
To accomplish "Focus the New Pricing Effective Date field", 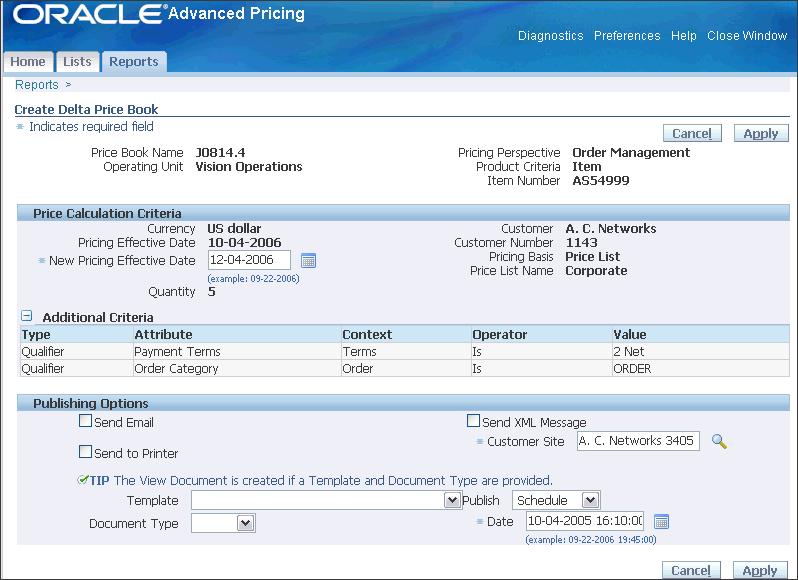I will coord(249,260).
